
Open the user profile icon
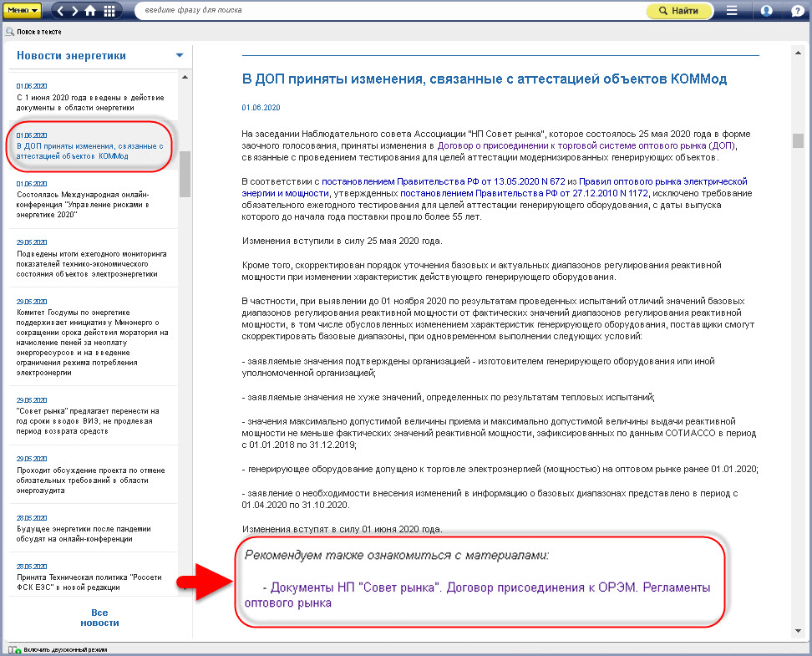(x=766, y=11)
